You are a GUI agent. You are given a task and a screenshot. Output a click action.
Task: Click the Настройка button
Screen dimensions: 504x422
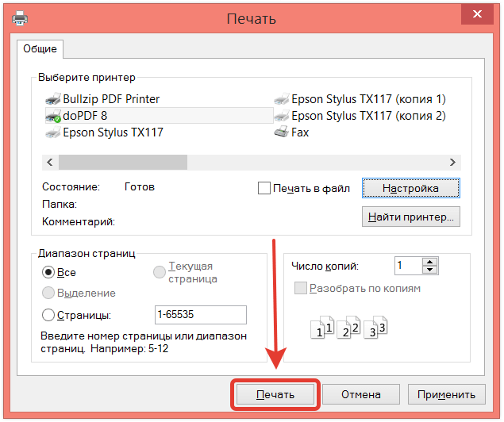411,188
